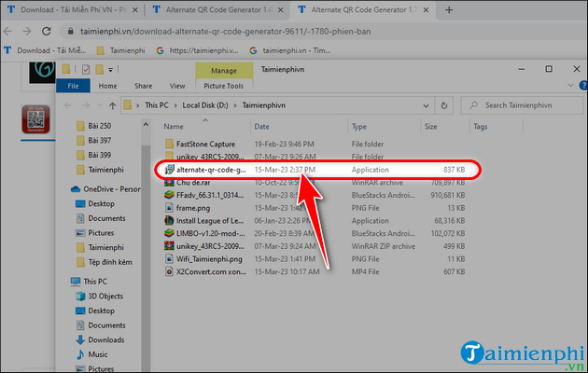Open the Picture Tools ribbon tab
The width and height of the screenshot is (588, 373).
(221, 87)
